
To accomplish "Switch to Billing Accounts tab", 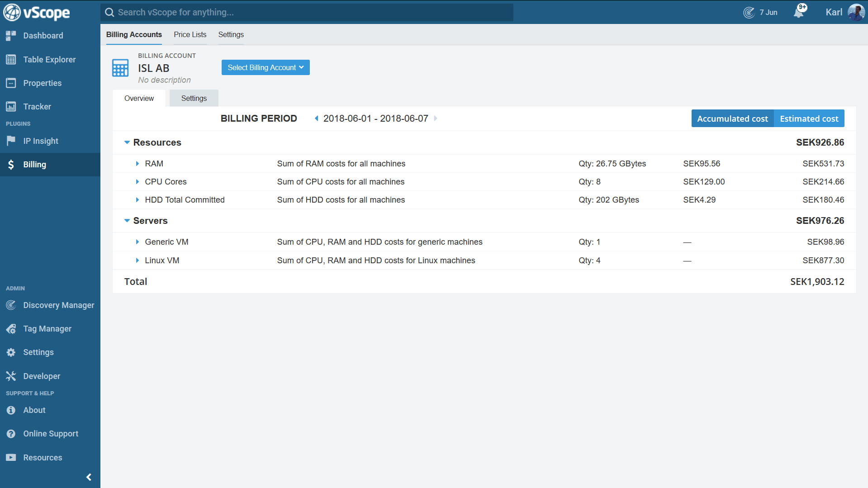I will (x=134, y=34).
